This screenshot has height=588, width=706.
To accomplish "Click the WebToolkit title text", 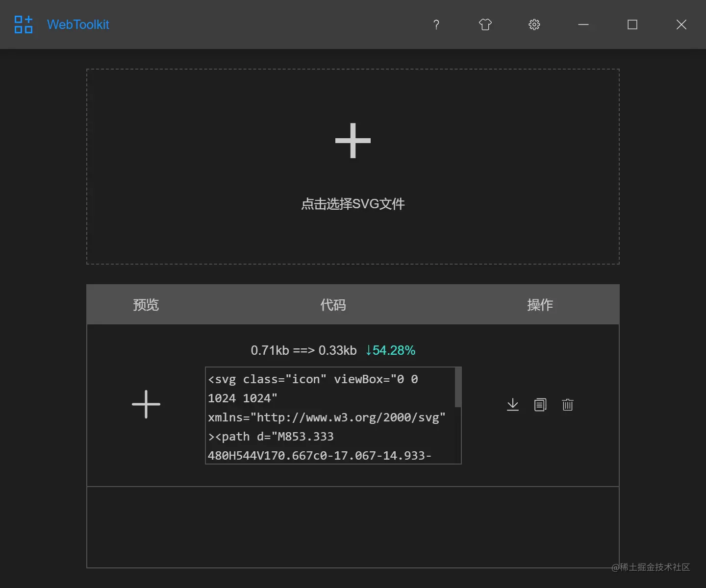I will coord(78,24).
